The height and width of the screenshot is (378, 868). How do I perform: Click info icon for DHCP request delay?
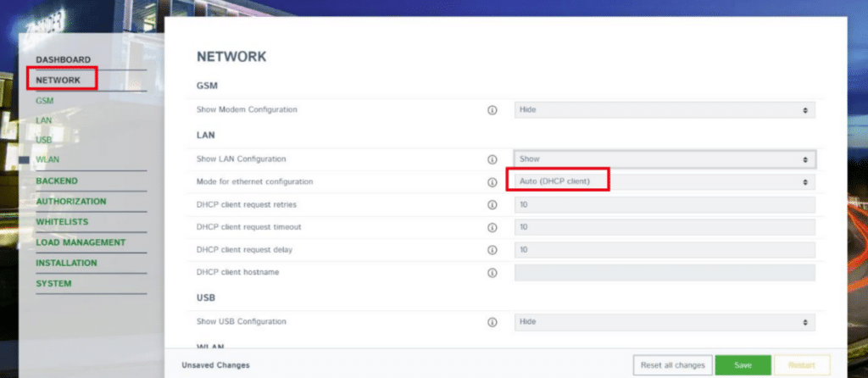[492, 250]
